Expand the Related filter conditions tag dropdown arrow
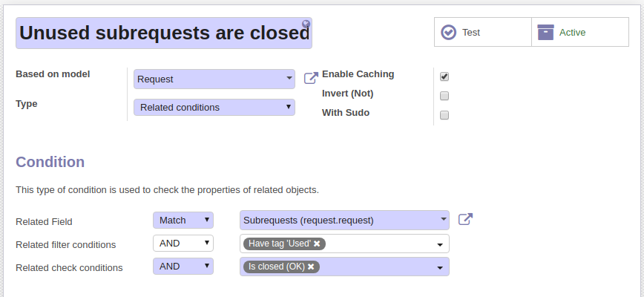The width and height of the screenshot is (644, 297). click(x=440, y=244)
